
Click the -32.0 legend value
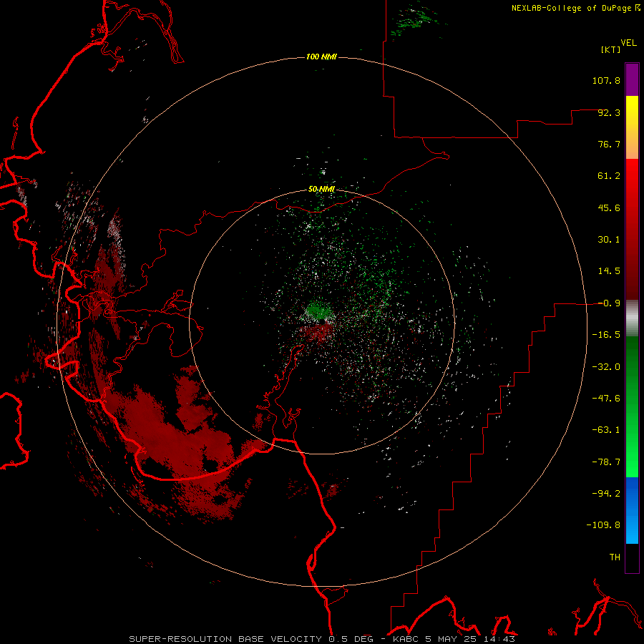click(606, 367)
